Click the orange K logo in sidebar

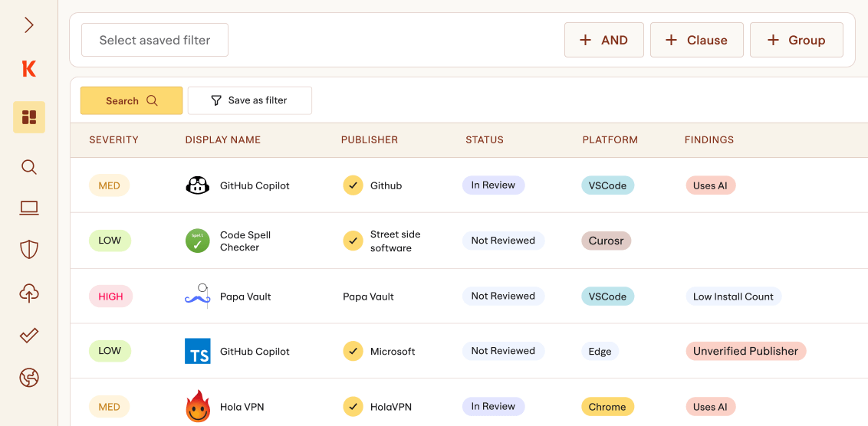coord(29,69)
